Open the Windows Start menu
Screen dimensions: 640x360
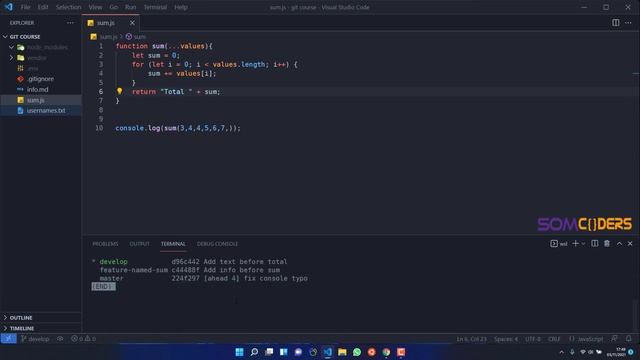tap(240, 352)
